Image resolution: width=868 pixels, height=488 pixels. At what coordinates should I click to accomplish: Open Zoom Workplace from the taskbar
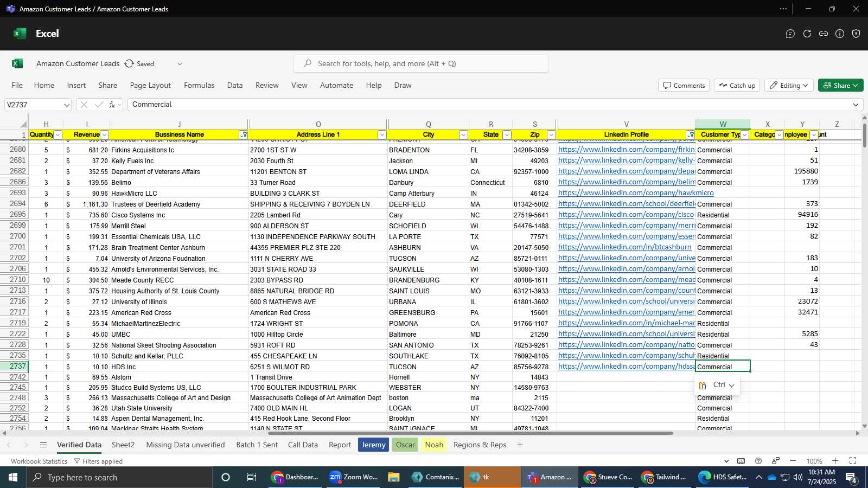353,477
